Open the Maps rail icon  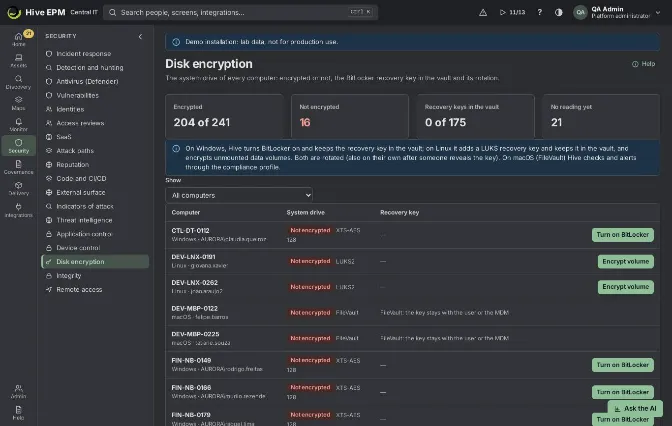pos(18,103)
